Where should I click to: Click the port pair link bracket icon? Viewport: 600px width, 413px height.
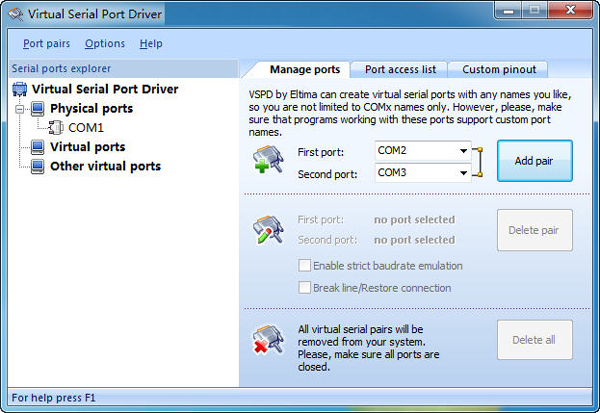478,162
